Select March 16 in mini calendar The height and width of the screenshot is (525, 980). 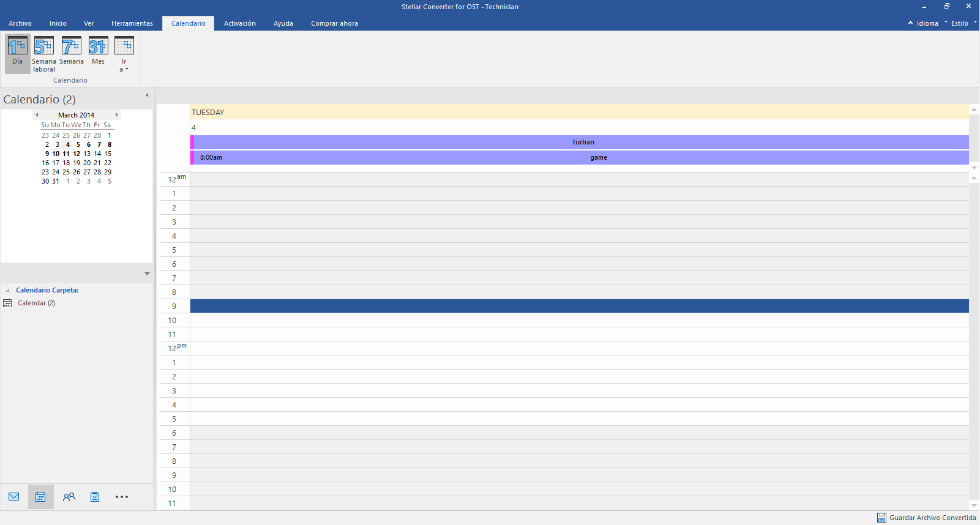(x=45, y=163)
